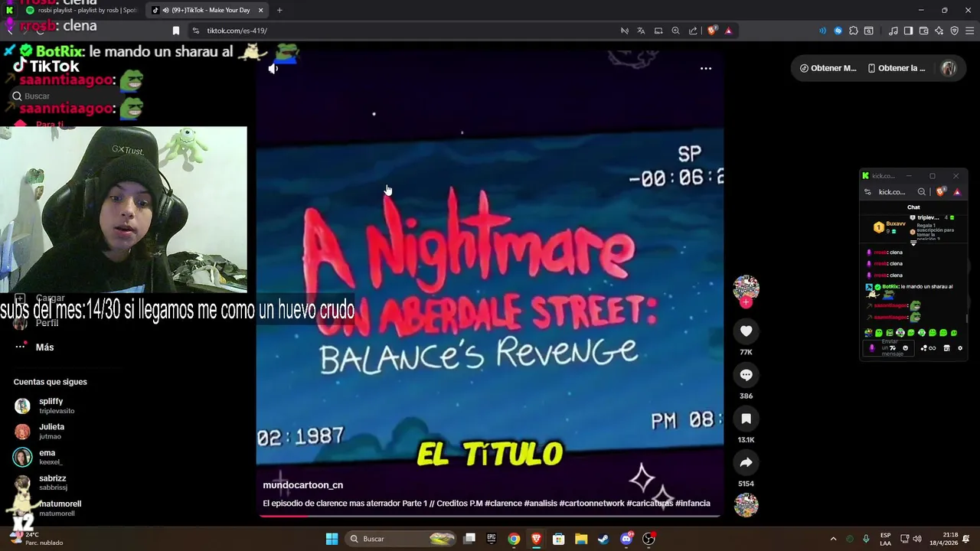Expand the Kick chat leaderboard panel arrow
This screenshot has height=551, width=980.
[913, 243]
